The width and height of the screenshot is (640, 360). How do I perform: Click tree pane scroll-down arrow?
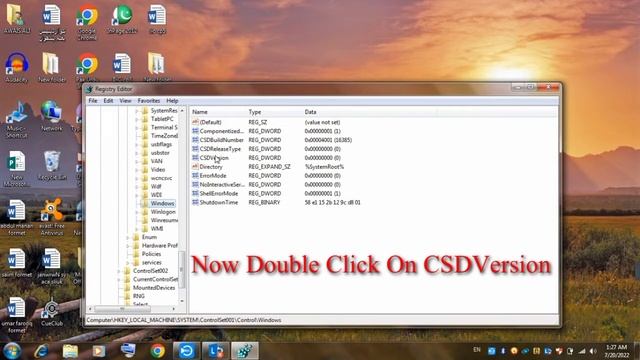click(x=182, y=302)
